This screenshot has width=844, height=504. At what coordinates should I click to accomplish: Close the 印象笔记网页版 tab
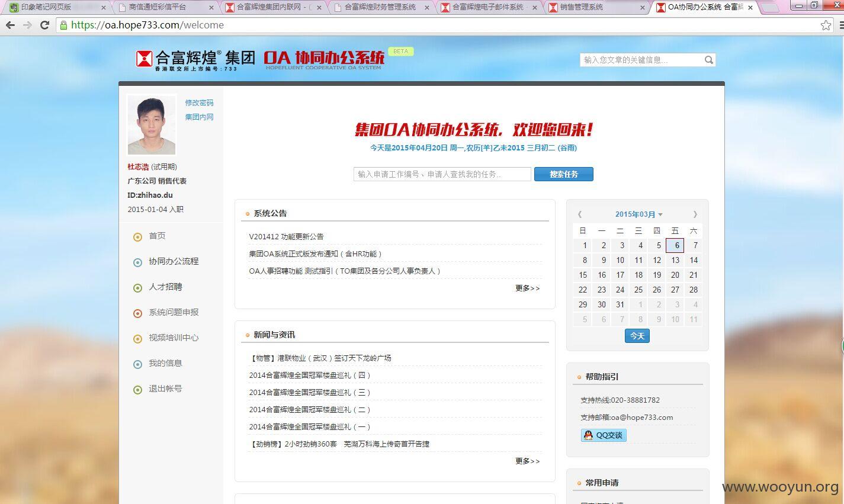tap(104, 7)
